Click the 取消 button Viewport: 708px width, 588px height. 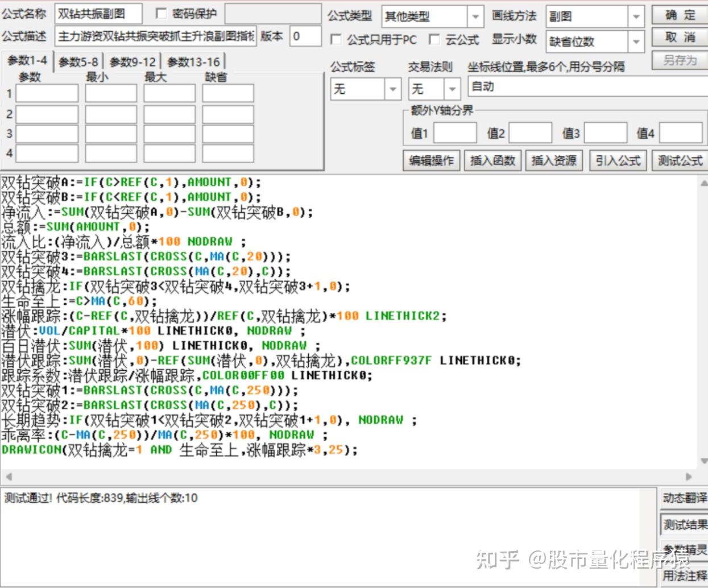pos(680,38)
